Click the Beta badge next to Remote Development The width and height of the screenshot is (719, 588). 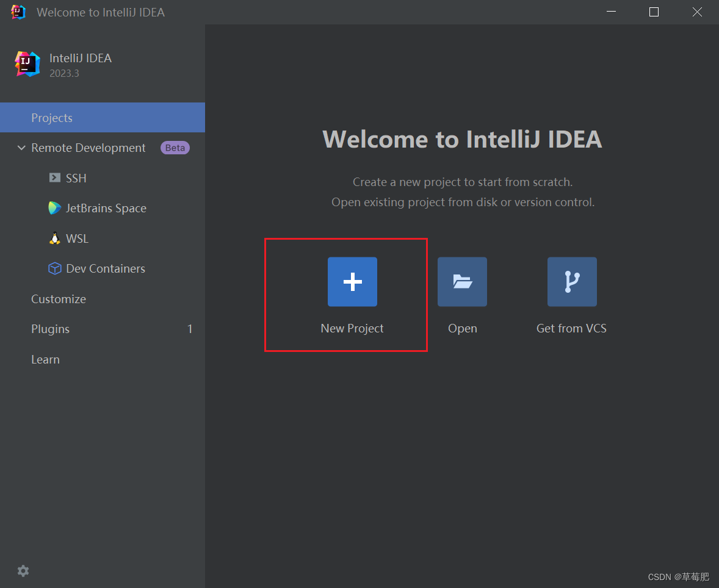(x=175, y=148)
